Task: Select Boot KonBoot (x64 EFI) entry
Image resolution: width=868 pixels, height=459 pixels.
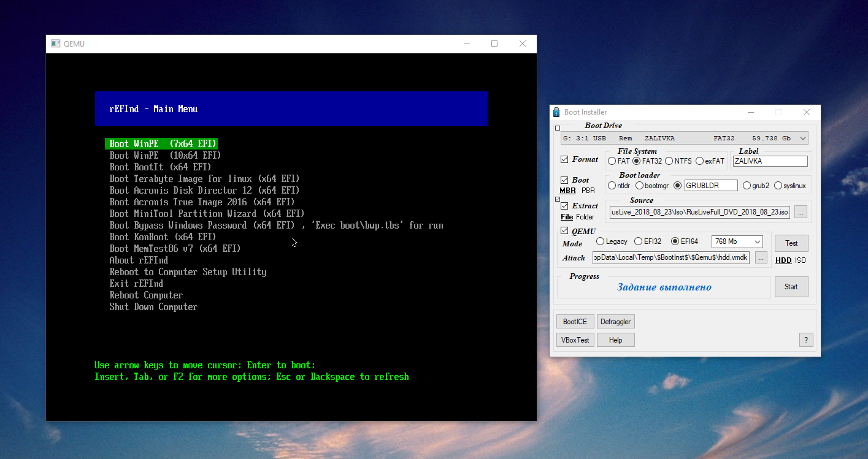Action: [x=163, y=237]
